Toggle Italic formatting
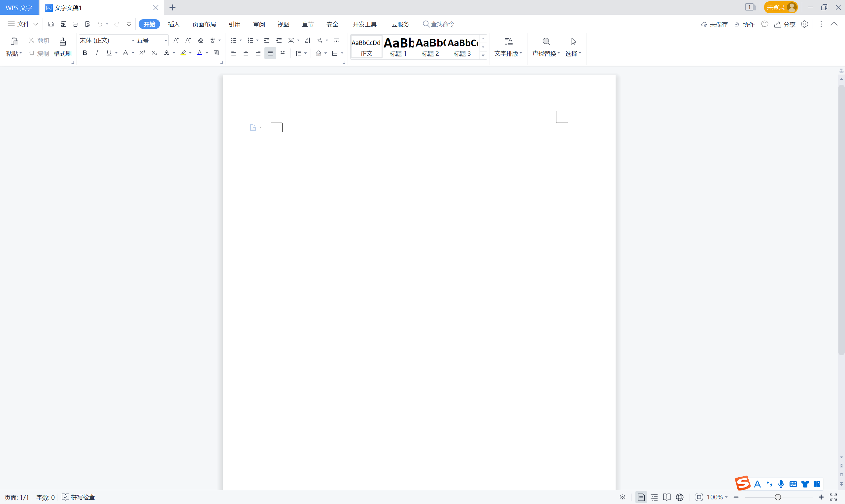The height and width of the screenshot is (504, 845). tap(97, 53)
